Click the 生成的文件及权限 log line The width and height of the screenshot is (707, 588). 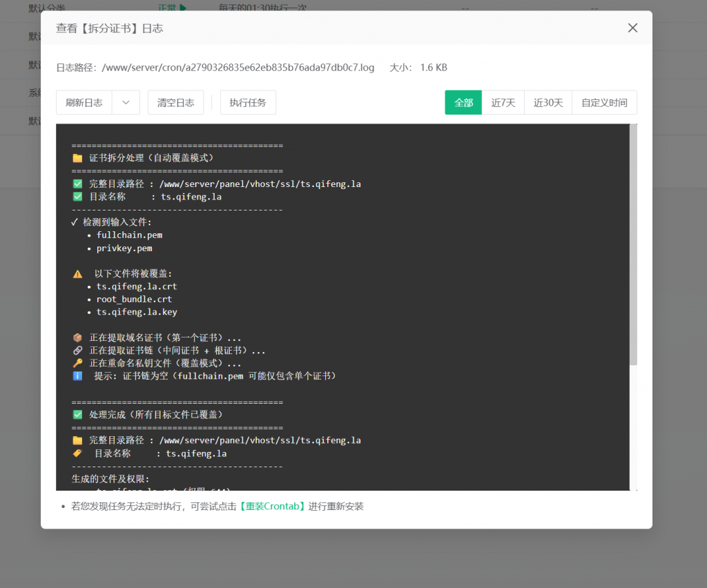click(110, 479)
